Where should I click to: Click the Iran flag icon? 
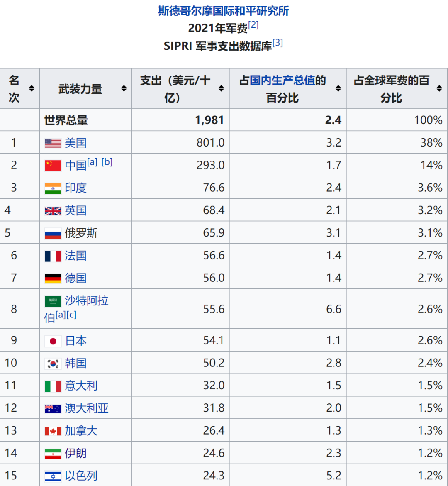point(53,454)
